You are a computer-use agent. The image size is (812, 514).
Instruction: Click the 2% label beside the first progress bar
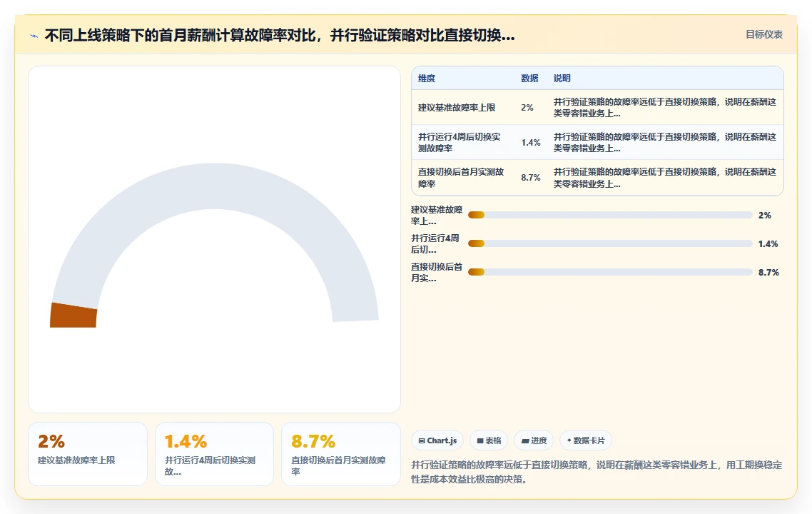tap(765, 215)
